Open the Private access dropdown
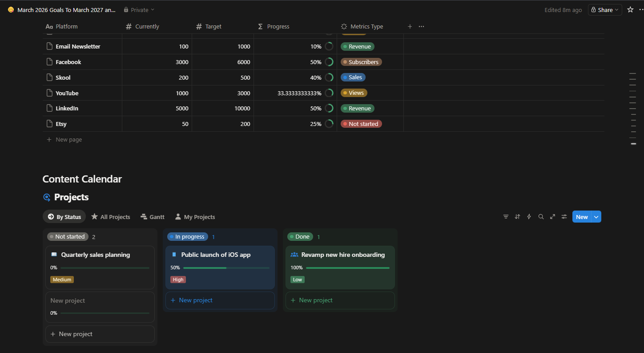644x353 pixels. click(139, 10)
